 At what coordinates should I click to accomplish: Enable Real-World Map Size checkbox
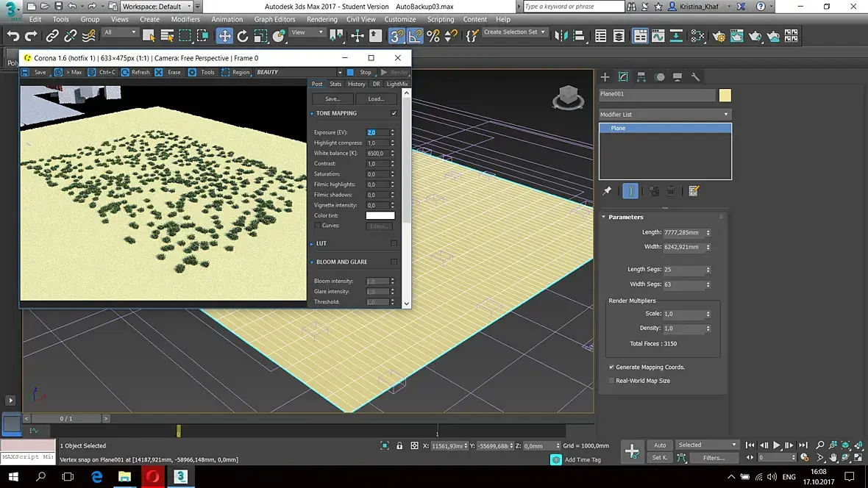click(611, 381)
